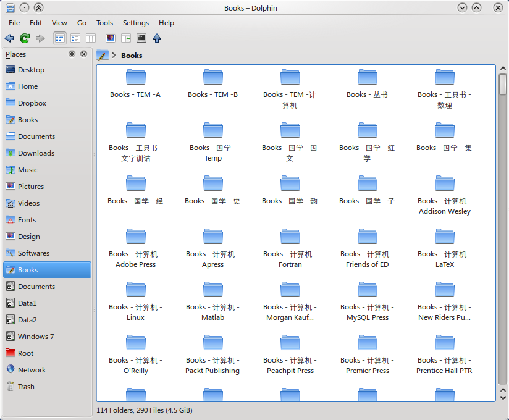Viewport: 509px width, 420px height.
Task: Open Windows 7 drive in Places
Action: click(47, 337)
